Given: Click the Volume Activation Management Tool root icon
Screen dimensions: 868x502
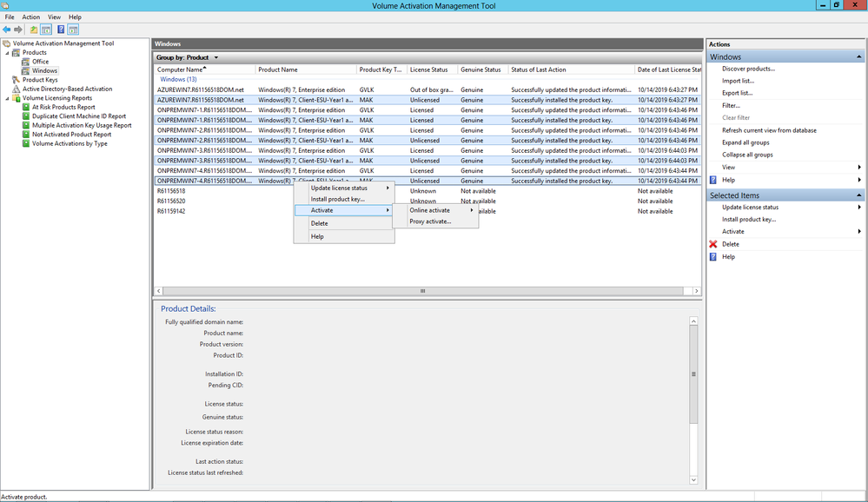Looking at the screenshot, I should coord(7,43).
